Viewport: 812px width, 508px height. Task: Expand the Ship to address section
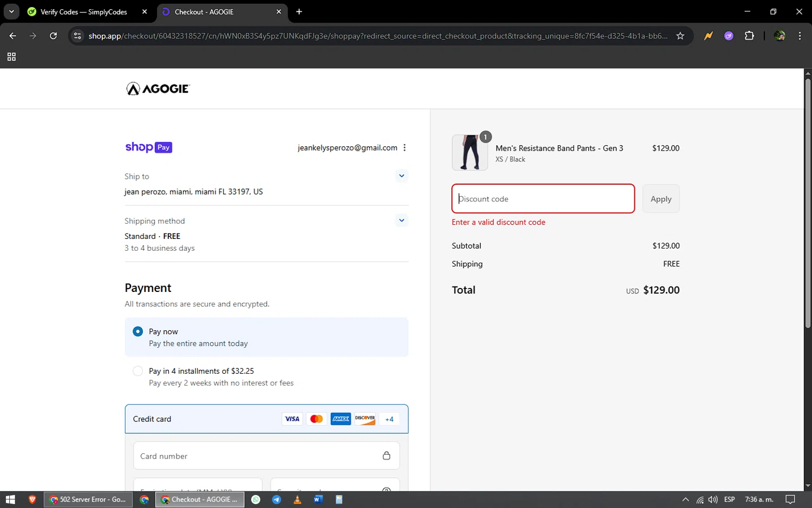pos(402,175)
